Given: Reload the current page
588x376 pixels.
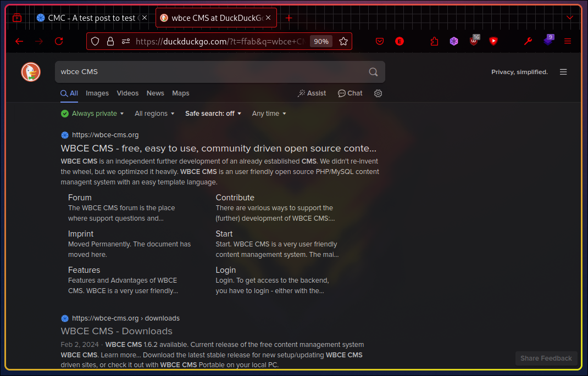Looking at the screenshot, I should pos(59,41).
